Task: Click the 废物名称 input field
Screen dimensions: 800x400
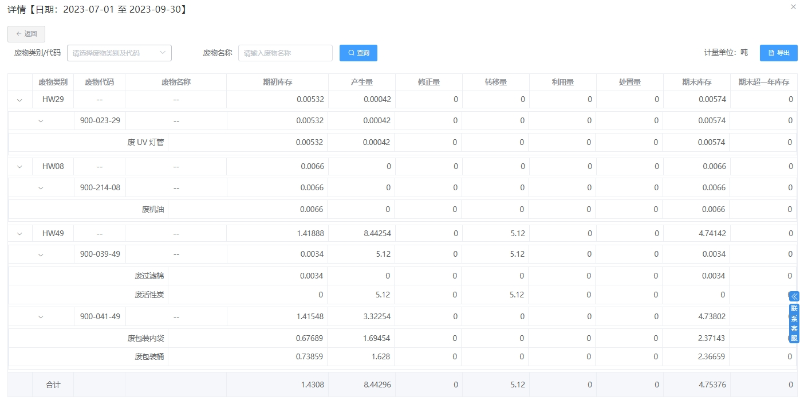Action: pos(285,53)
